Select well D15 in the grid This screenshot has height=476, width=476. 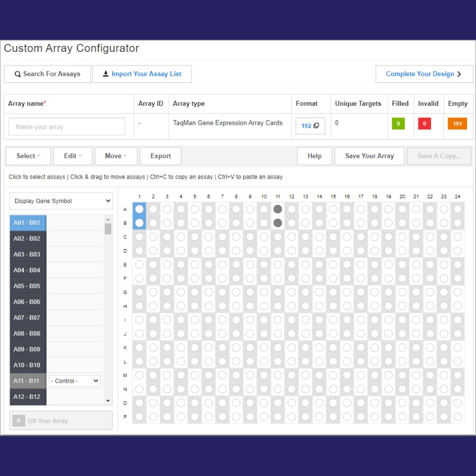click(333, 251)
